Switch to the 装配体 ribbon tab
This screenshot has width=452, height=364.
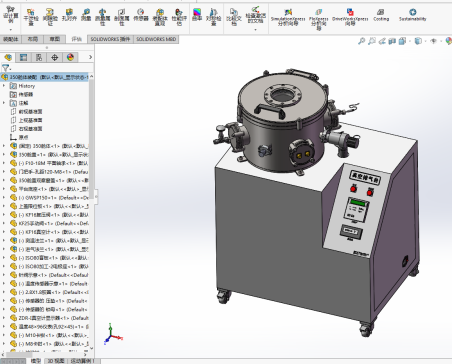(11, 39)
